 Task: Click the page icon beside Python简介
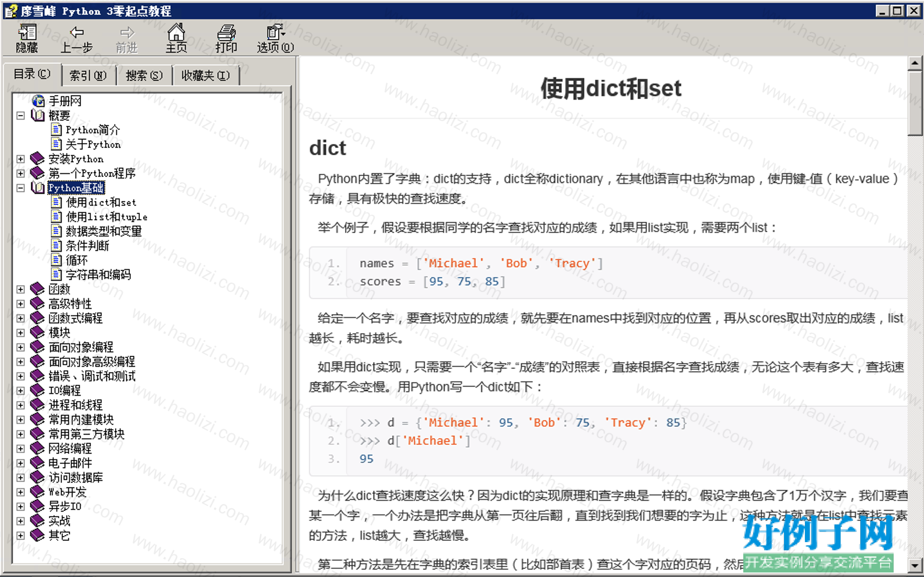pyautogui.click(x=57, y=130)
